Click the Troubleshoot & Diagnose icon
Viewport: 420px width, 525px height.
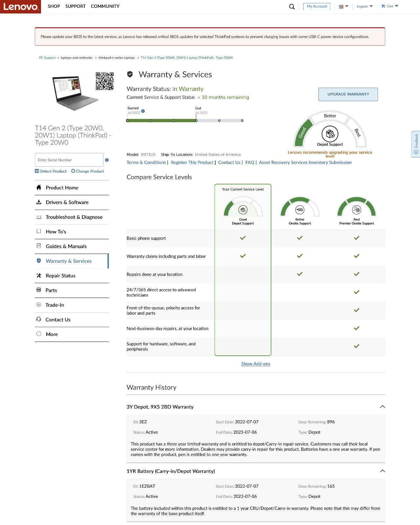pyautogui.click(x=39, y=217)
